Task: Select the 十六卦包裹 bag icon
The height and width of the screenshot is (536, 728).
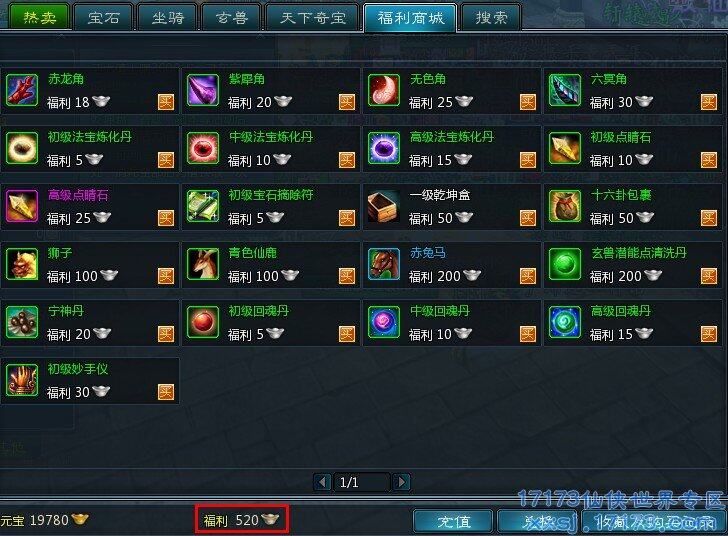Action: coord(565,206)
